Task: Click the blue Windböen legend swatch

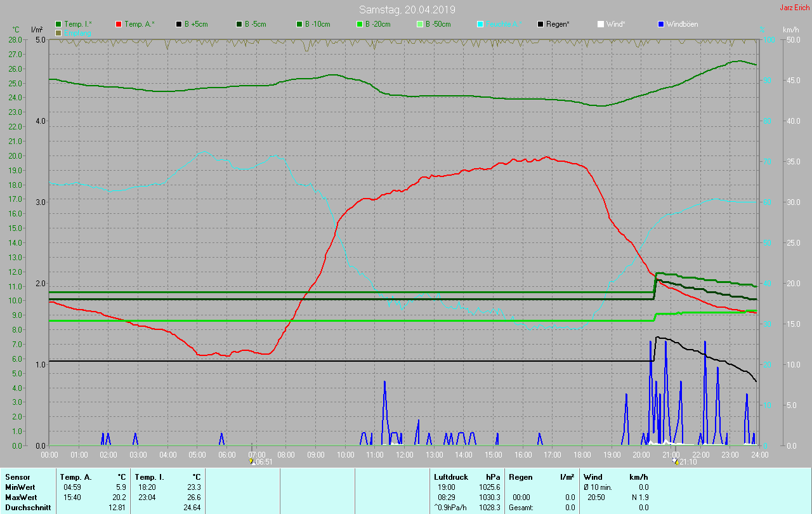Action: tap(661, 24)
